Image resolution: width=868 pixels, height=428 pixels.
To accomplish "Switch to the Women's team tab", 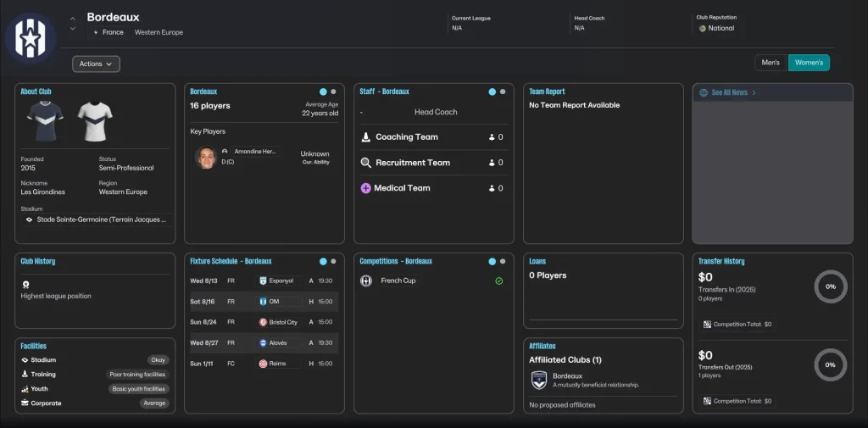I will point(809,63).
